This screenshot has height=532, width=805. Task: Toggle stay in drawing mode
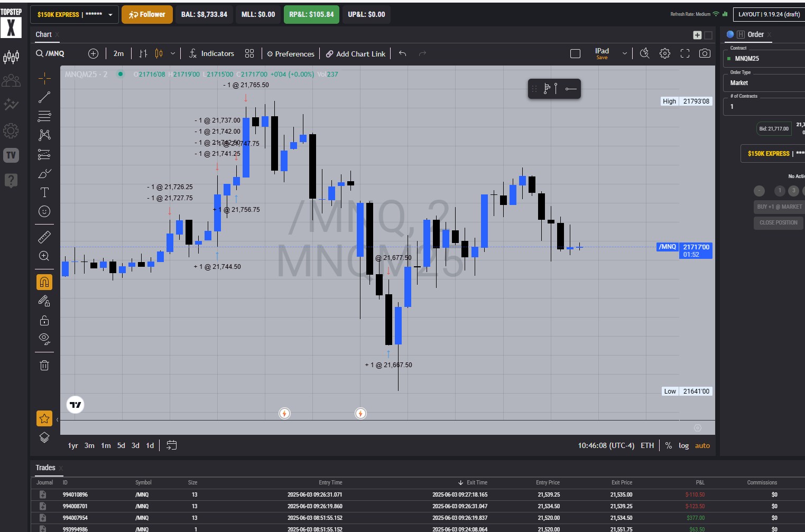44,301
